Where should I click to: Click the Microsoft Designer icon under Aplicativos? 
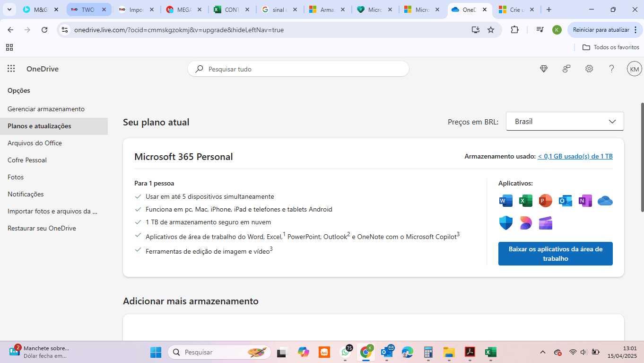click(526, 223)
